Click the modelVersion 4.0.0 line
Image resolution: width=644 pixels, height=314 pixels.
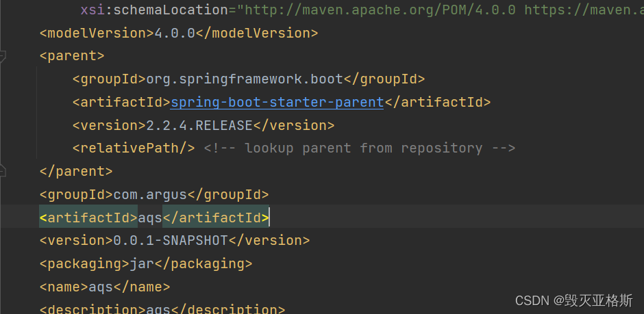pos(179,34)
